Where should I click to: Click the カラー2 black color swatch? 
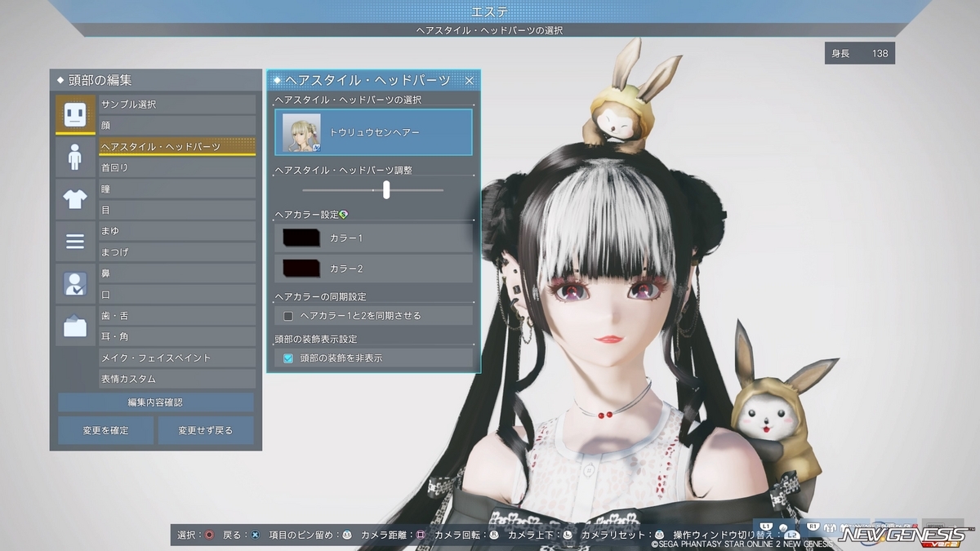301,269
